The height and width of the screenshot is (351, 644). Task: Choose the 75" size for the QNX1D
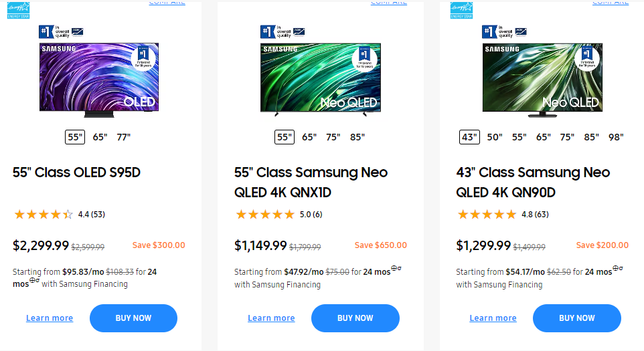pyautogui.click(x=333, y=137)
